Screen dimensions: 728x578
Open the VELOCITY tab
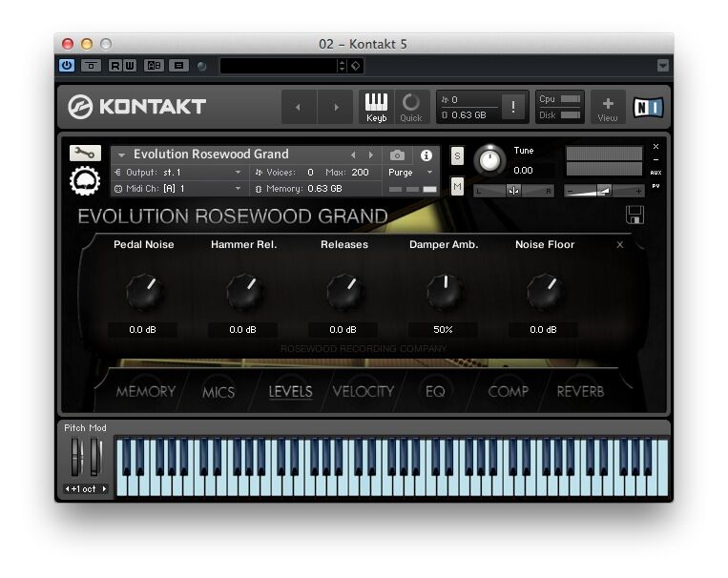[x=364, y=392]
